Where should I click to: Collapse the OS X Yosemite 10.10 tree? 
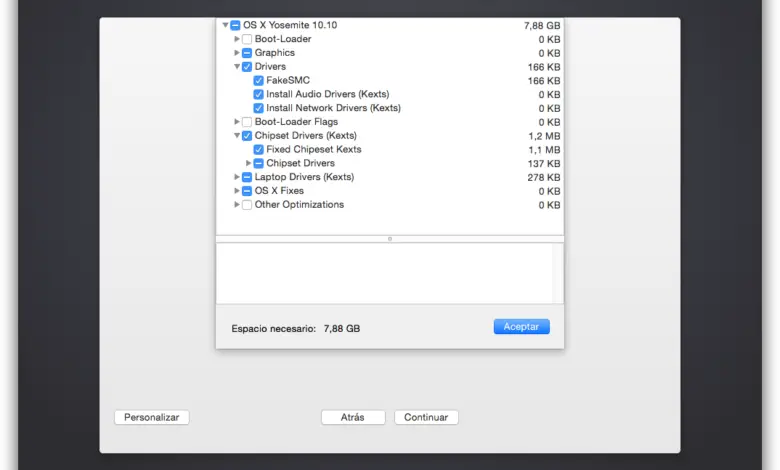point(225,25)
